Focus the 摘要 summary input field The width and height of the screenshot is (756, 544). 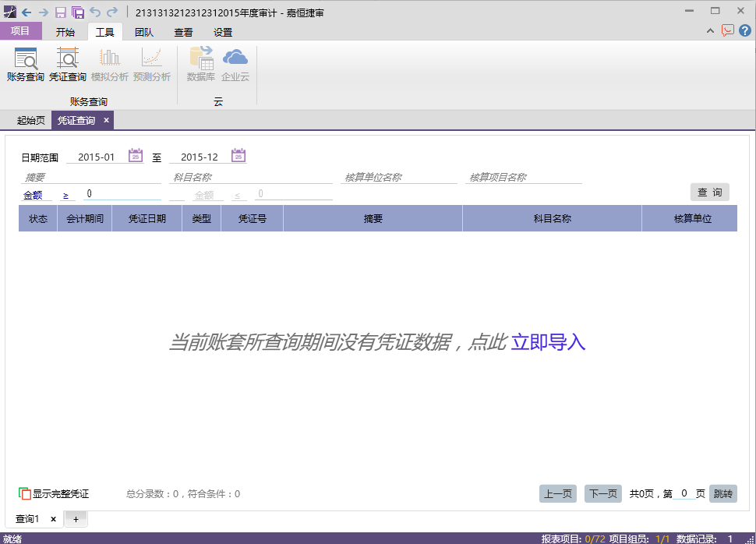pos(91,177)
